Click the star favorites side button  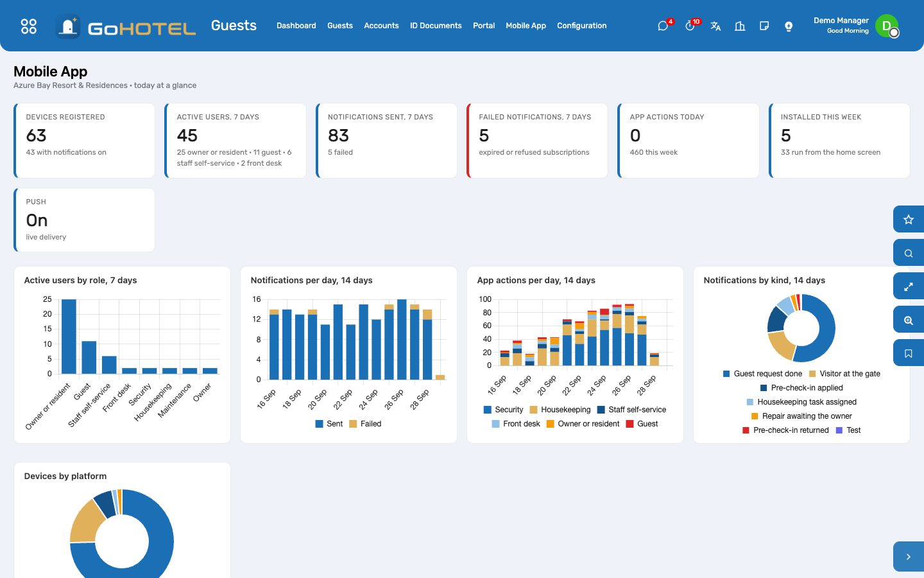(909, 220)
